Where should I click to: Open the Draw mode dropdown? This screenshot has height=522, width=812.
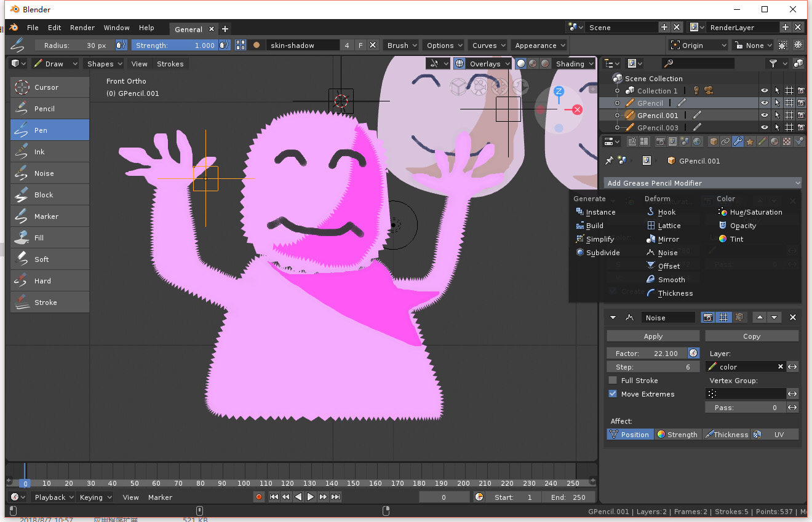pyautogui.click(x=55, y=64)
